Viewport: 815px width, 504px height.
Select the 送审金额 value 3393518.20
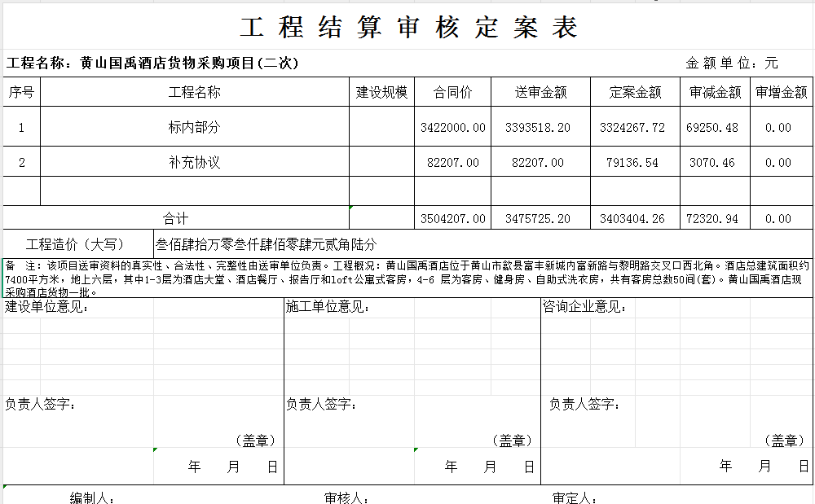tap(540, 127)
